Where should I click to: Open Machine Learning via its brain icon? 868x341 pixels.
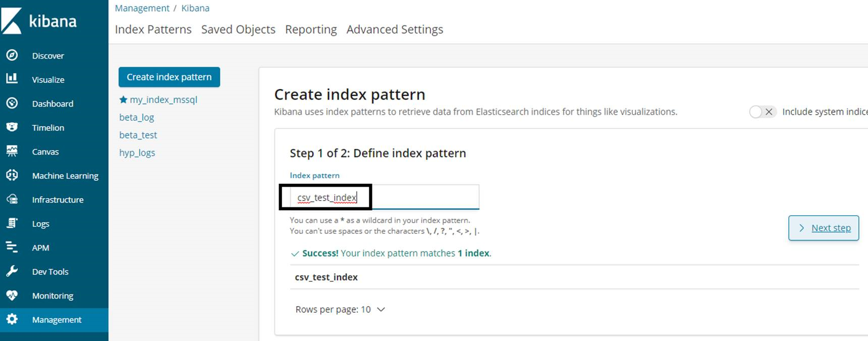(x=12, y=175)
